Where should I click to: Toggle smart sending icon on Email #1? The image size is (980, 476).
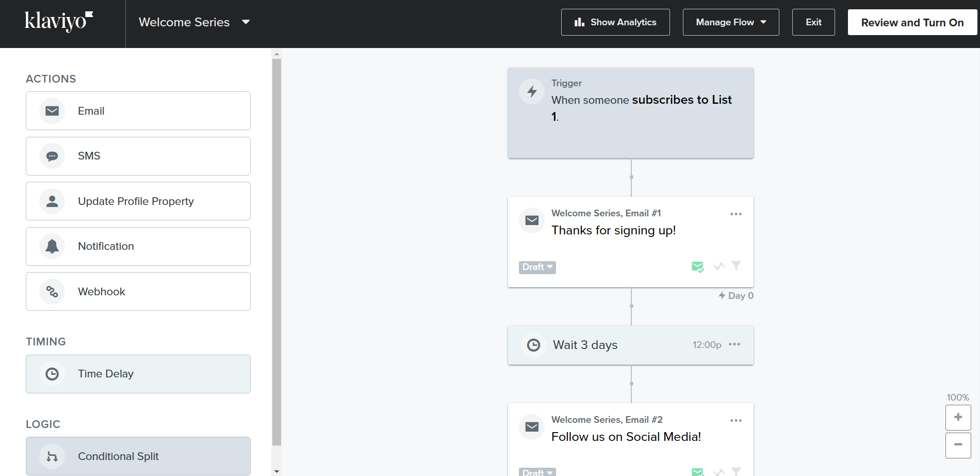tap(697, 267)
